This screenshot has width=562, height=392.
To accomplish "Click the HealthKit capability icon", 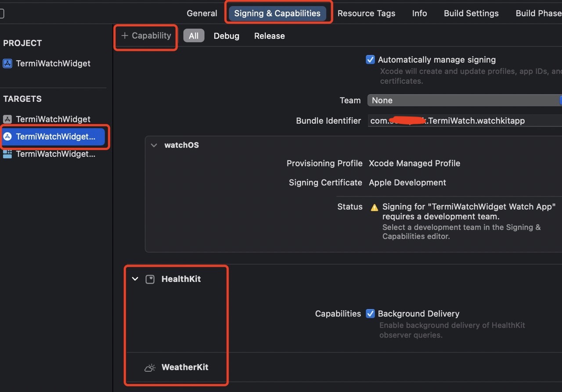I will pyautogui.click(x=150, y=279).
